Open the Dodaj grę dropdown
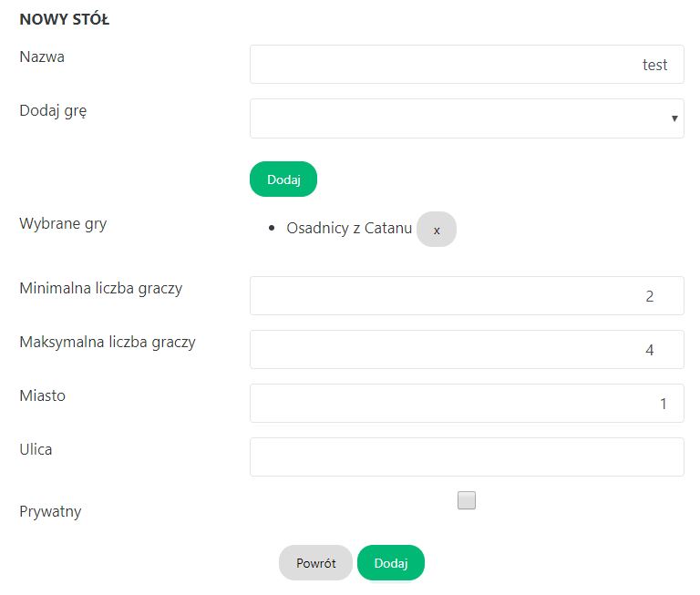The image size is (700, 595). click(467, 118)
